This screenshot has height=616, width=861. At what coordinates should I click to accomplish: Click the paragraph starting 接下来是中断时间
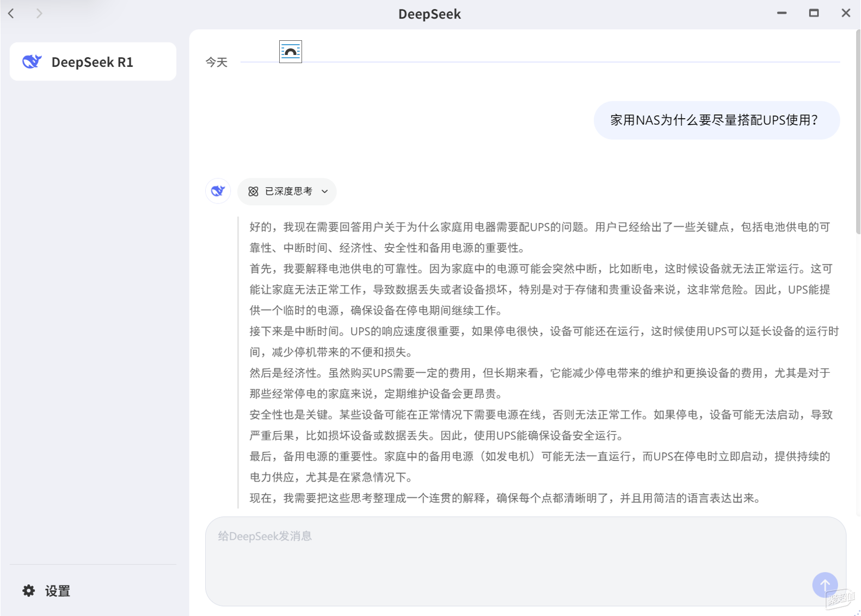coord(544,342)
